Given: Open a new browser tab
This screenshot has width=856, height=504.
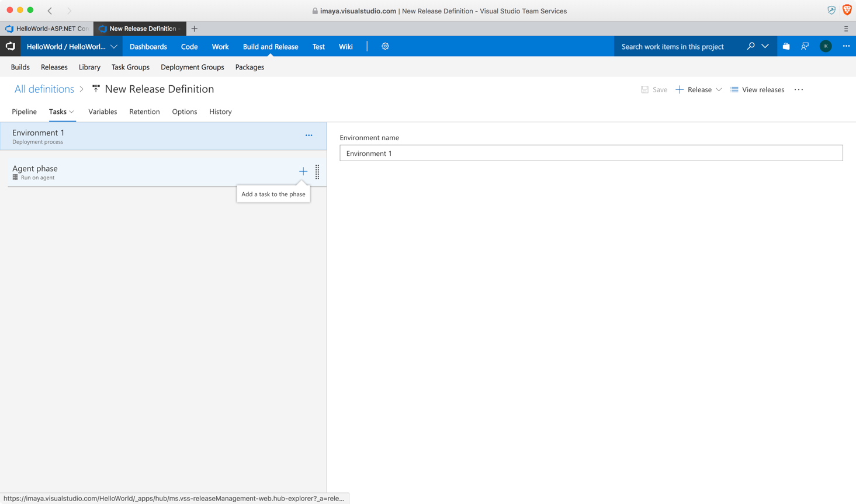Looking at the screenshot, I should (195, 29).
